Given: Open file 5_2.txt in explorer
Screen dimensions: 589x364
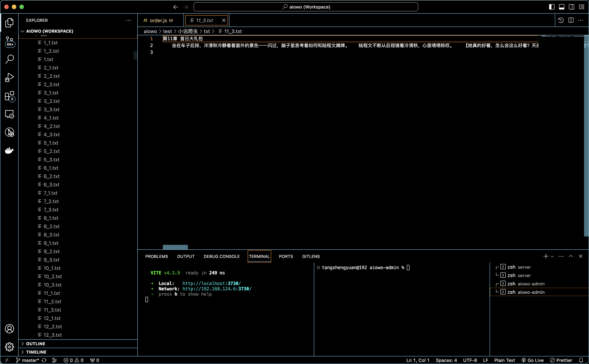Looking at the screenshot, I should coord(78,151).
